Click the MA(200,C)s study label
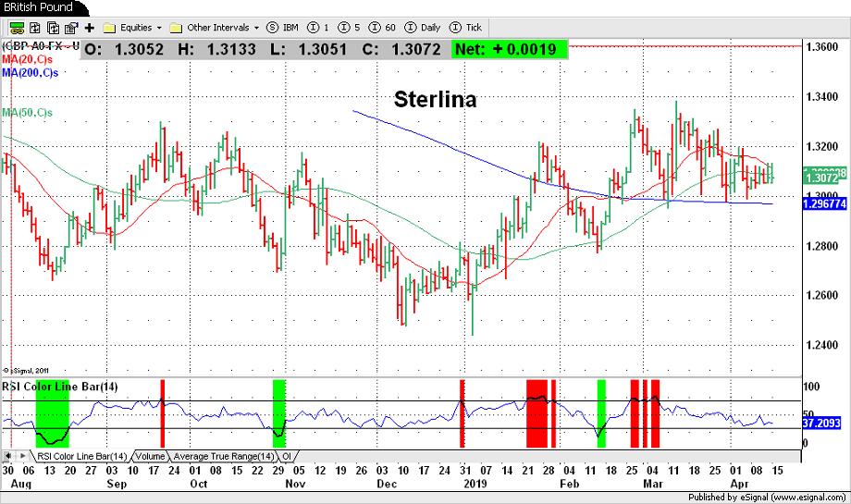851x504 pixels. pos(30,73)
